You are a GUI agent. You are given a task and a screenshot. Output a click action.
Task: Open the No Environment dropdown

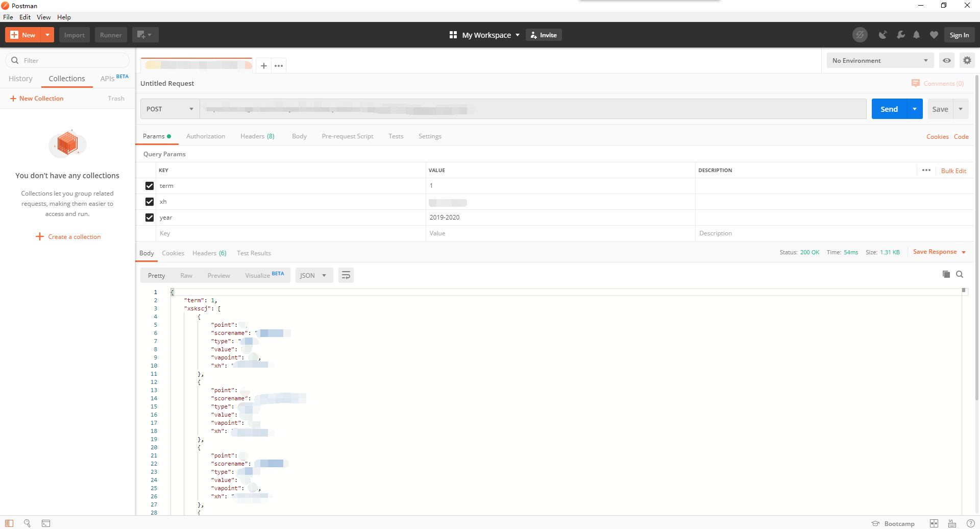(x=879, y=60)
